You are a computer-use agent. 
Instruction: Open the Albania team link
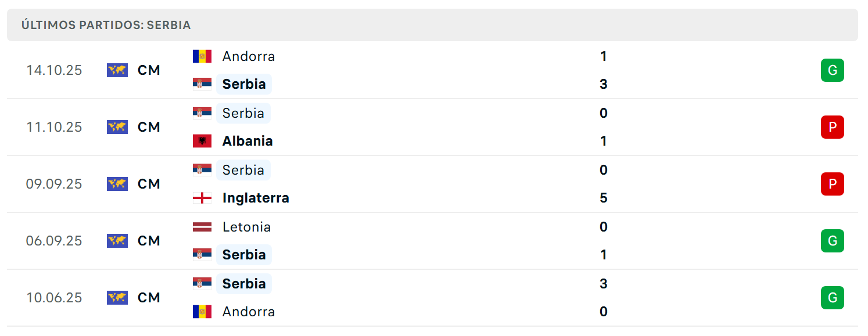click(248, 141)
